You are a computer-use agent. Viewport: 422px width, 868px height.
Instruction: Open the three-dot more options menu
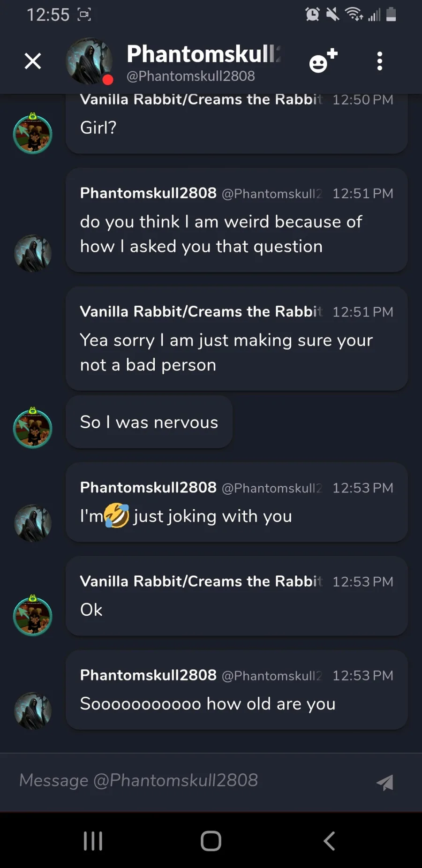(x=380, y=61)
